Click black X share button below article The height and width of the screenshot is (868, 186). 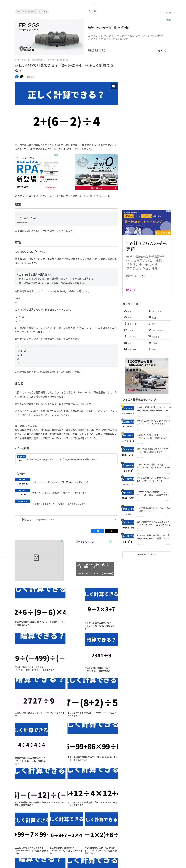tap(112, 531)
